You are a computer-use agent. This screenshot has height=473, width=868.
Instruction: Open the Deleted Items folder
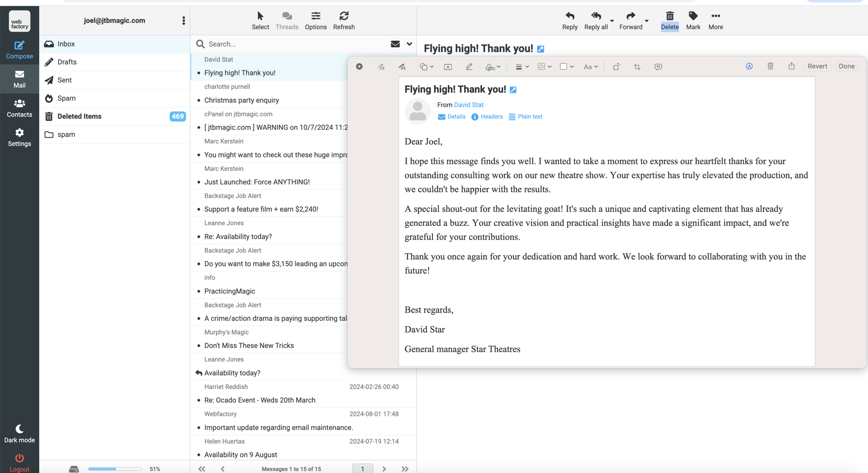[80, 116]
